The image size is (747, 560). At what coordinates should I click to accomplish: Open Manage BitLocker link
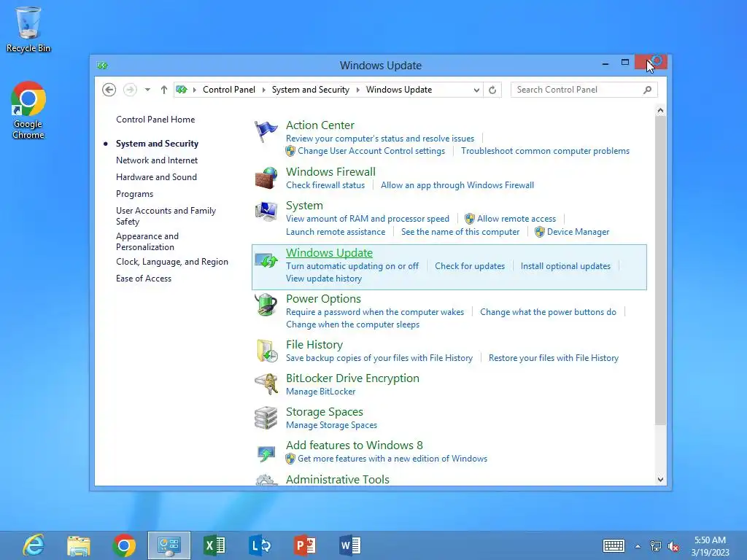click(x=321, y=392)
